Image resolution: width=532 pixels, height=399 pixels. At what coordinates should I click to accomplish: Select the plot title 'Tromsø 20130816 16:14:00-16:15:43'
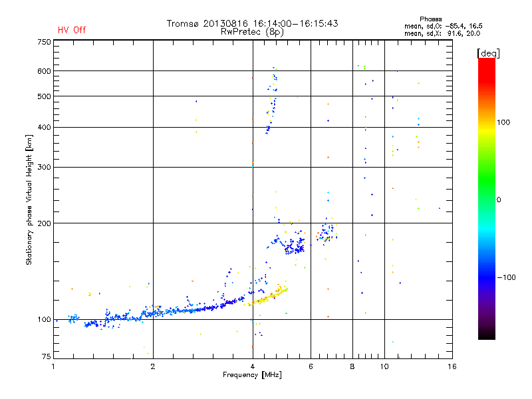252,23
